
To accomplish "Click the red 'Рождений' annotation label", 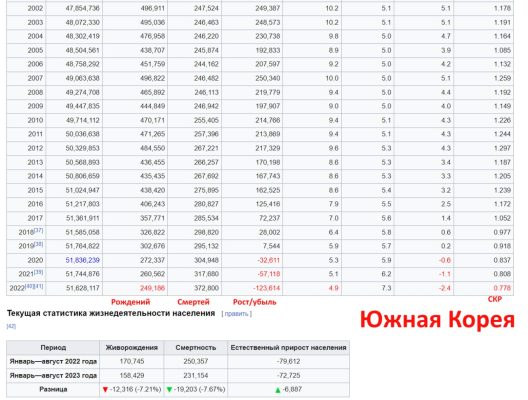I will [x=131, y=302].
